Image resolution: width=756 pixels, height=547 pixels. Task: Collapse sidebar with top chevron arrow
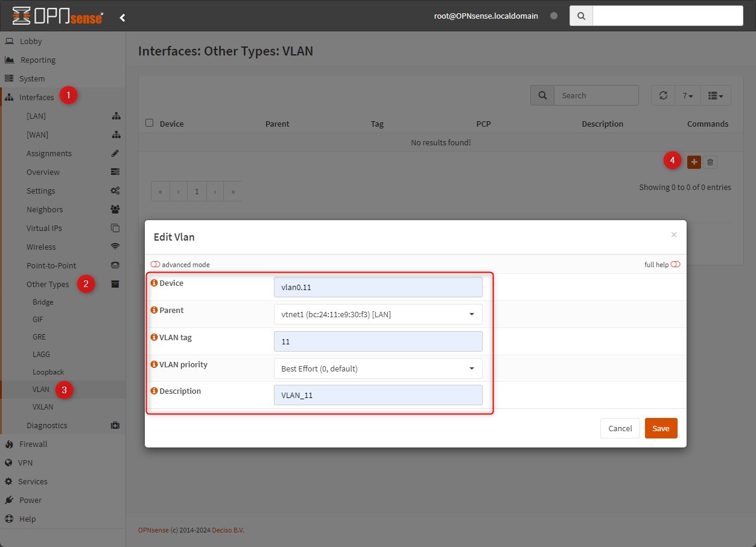click(122, 17)
